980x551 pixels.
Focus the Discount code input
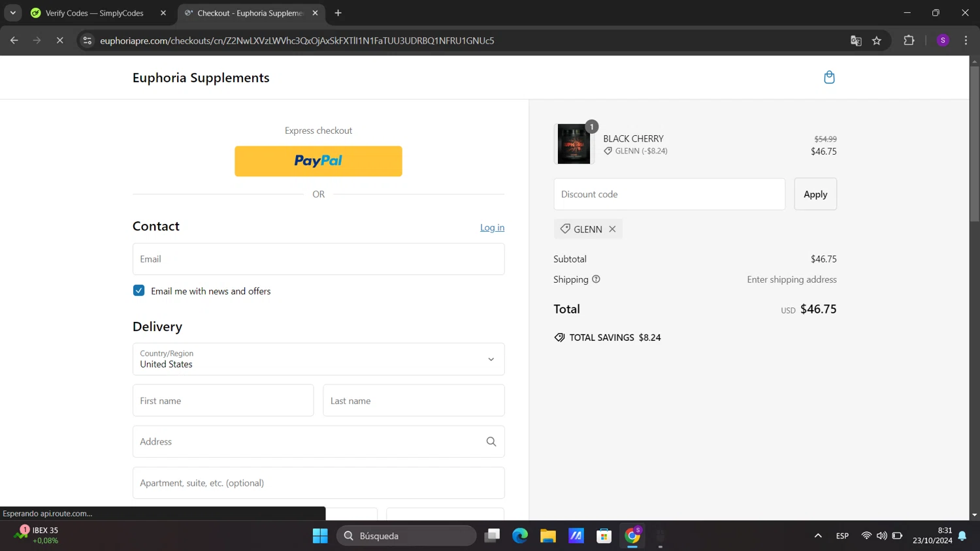pos(670,195)
